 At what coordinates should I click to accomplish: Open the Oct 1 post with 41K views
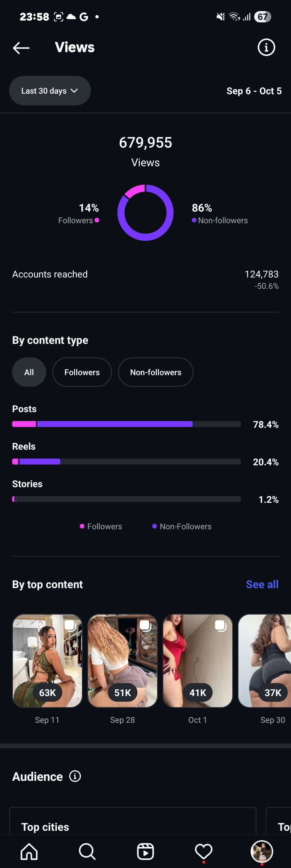198,661
